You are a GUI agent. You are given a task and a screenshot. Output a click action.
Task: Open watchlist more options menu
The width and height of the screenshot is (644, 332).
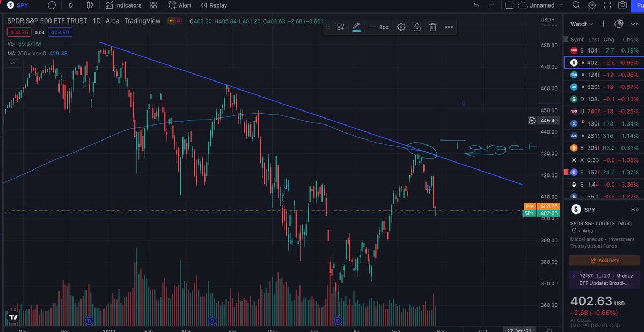point(635,24)
